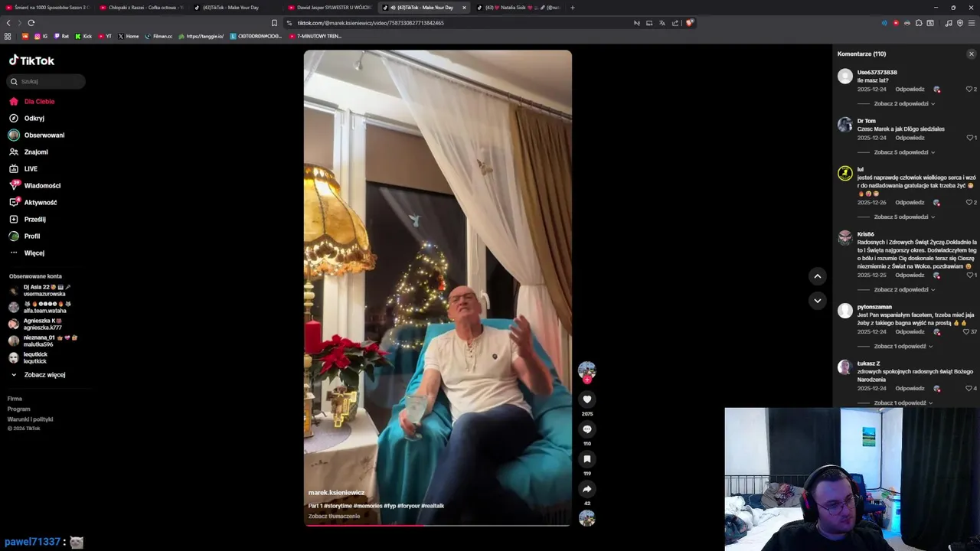
Task: Click the browser address bar URL
Action: click(x=371, y=23)
